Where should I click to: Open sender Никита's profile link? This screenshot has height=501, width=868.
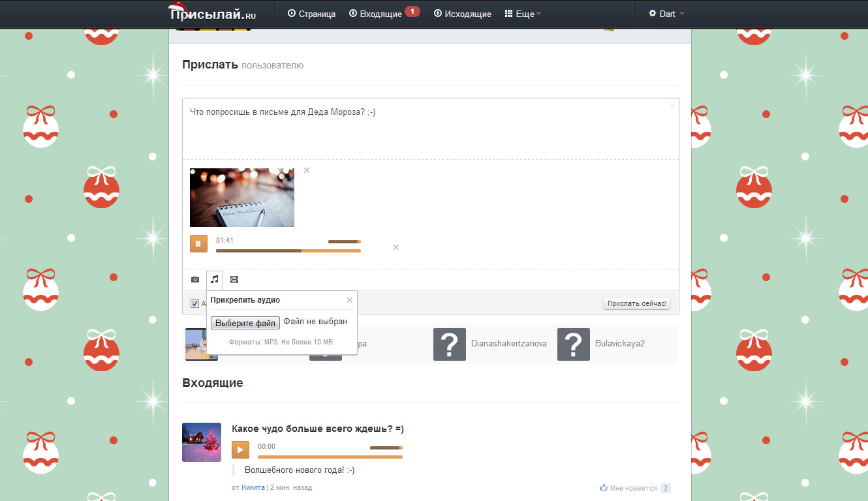253,487
